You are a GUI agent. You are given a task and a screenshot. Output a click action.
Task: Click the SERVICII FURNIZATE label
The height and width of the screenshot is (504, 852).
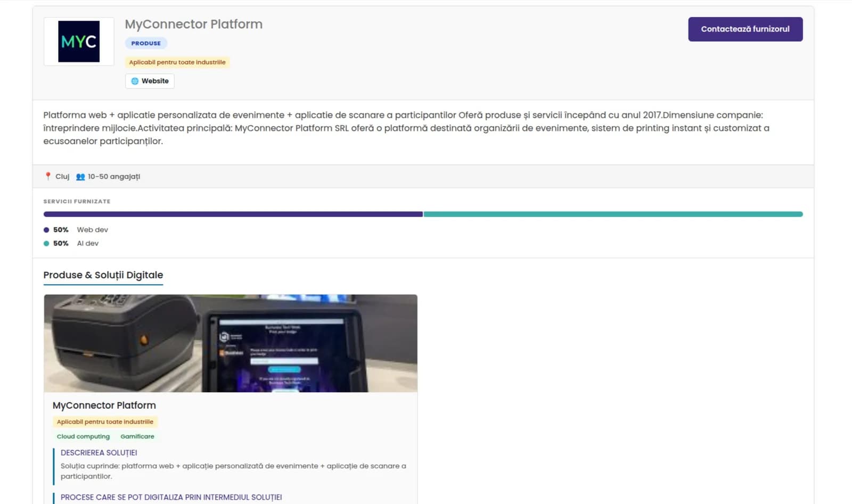click(77, 201)
